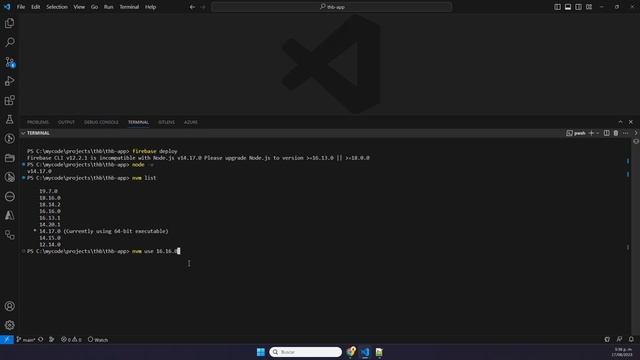Open Visual Studio Code from Windows taskbar

[365, 352]
